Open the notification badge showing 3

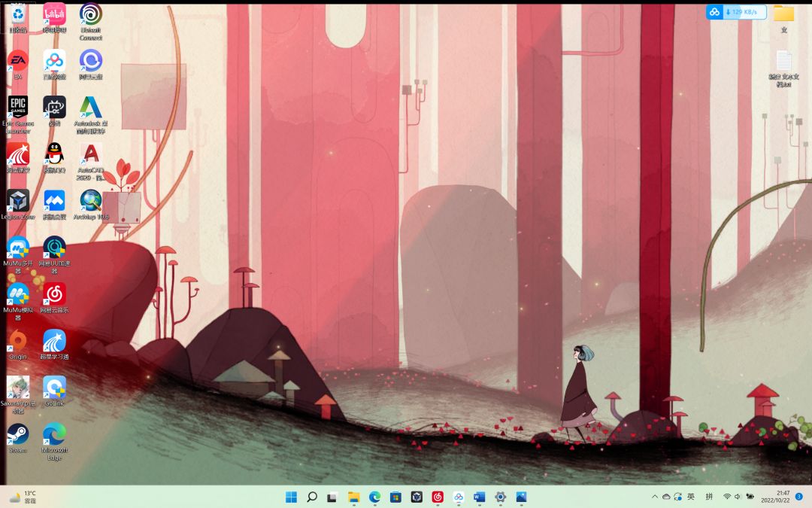click(799, 497)
